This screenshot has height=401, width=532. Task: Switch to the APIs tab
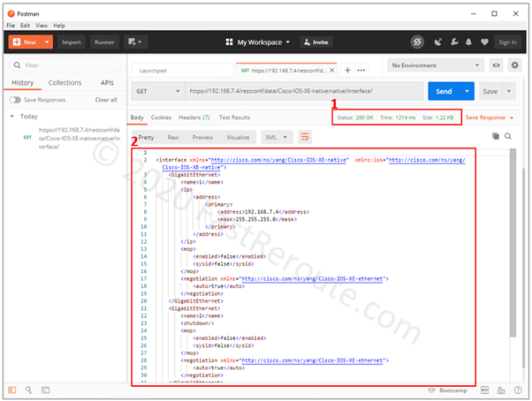click(107, 83)
